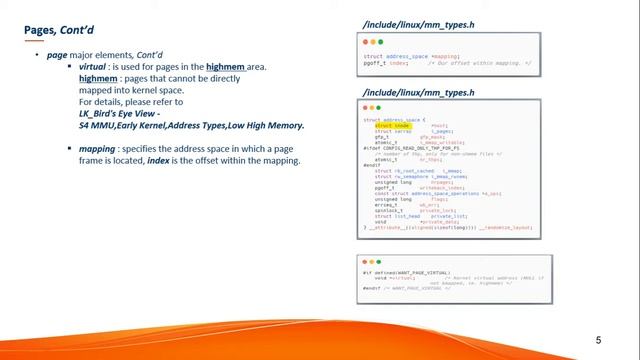Viewport: 640px width, 360px height.
Task: Click red dot in WANT_PAGE_VIRTUAL code box
Action: click(365, 262)
